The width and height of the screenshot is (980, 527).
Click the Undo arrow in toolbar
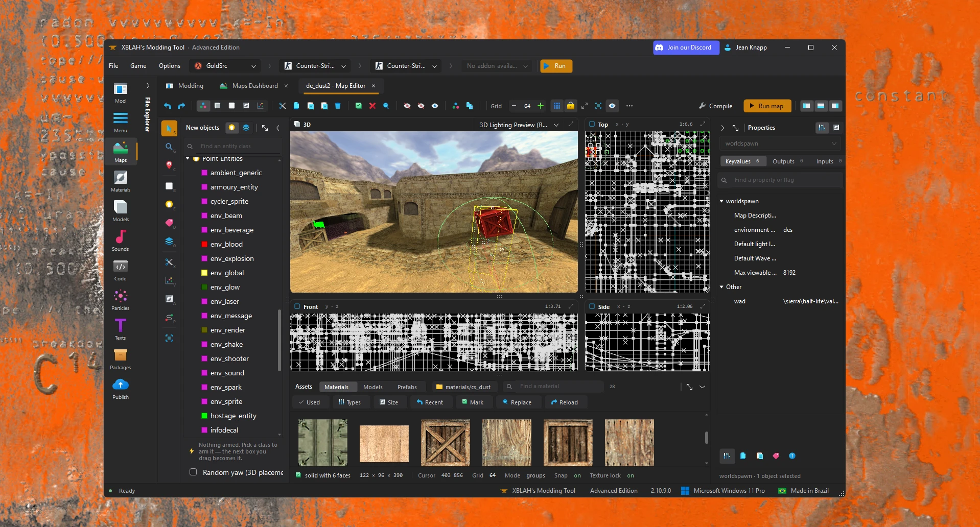pos(168,106)
